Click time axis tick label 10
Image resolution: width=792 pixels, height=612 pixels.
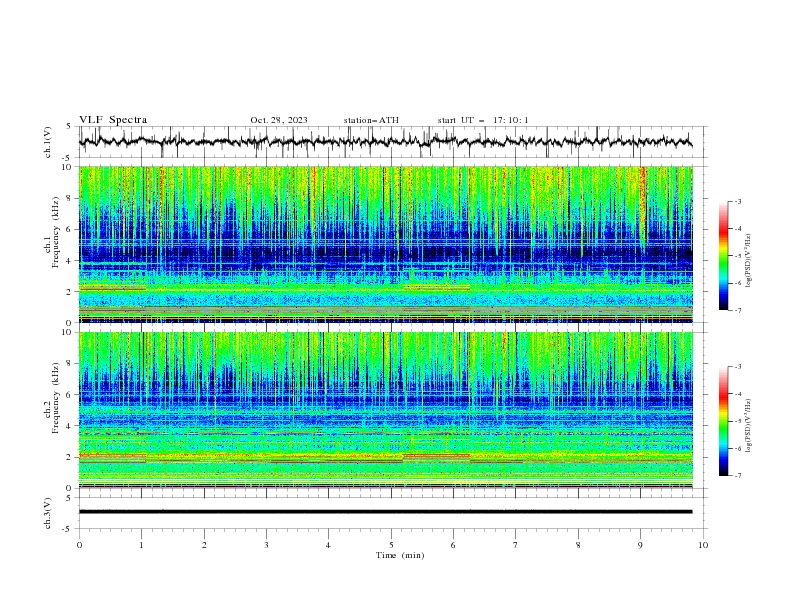[703, 545]
